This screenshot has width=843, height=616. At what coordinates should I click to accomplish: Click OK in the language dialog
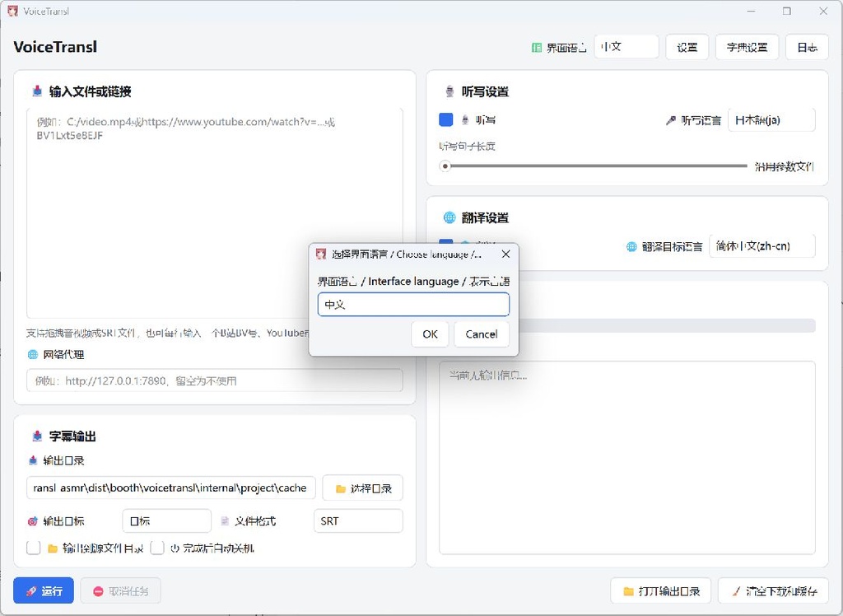(430, 334)
